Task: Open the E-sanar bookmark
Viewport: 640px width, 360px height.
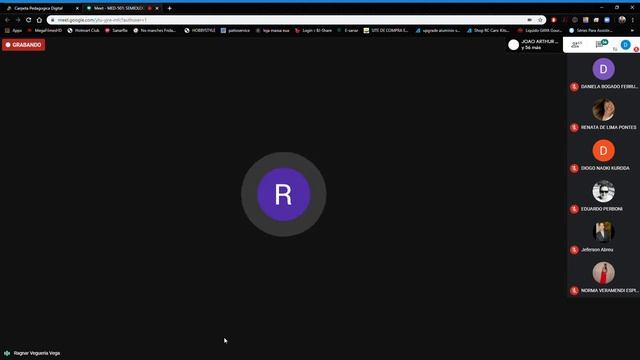Action: (348, 30)
